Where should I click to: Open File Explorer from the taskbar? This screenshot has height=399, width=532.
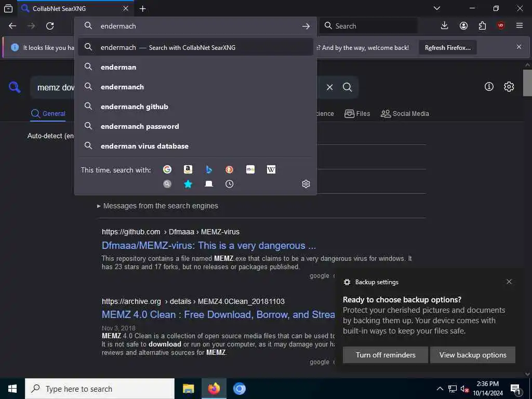pyautogui.click(x=188, y=389)
